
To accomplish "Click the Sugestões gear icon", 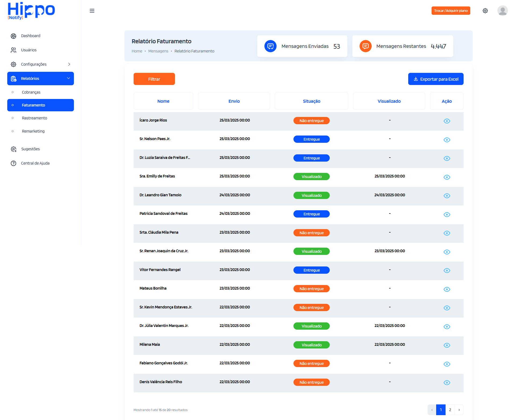I will tap(13, 149).
